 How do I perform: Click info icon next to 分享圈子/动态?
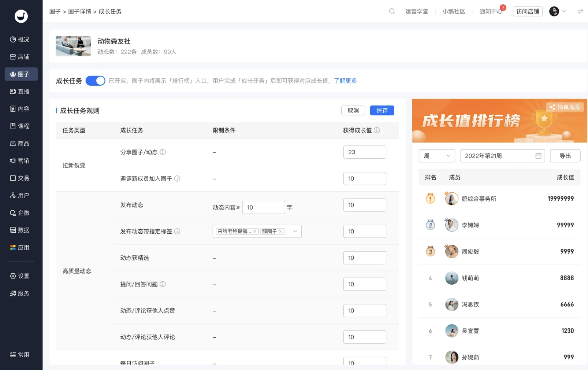coord(163,152)
